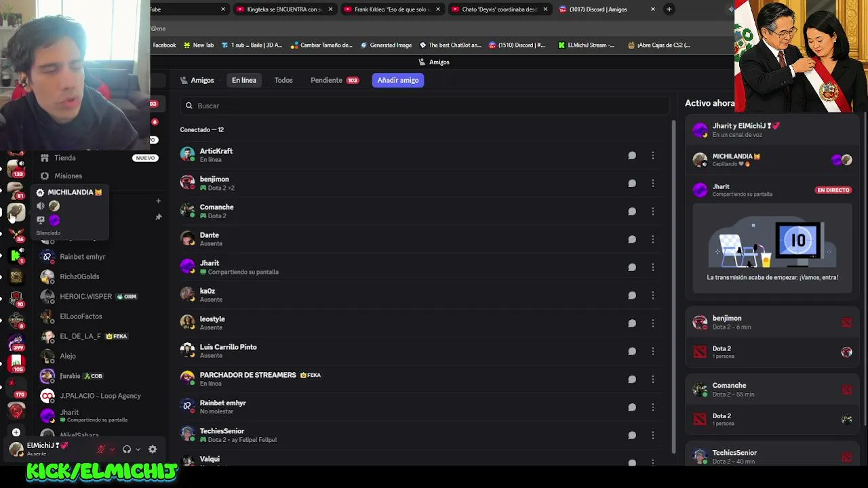Open chat with ka0z using message icon

coord(632,296)
